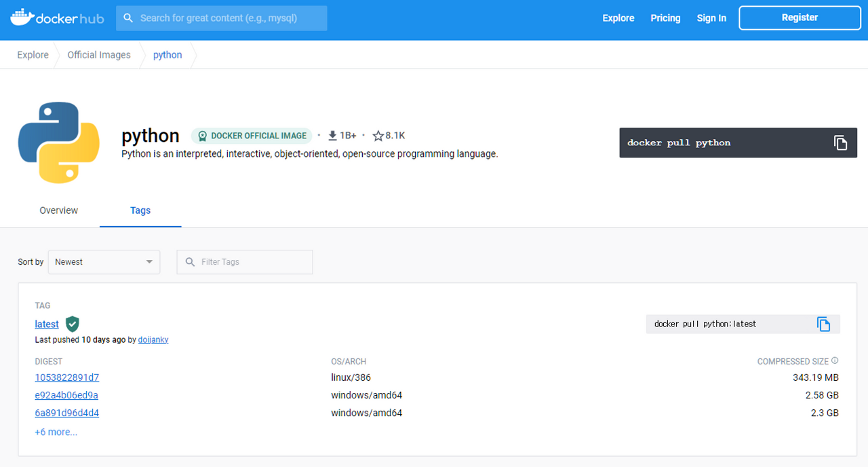The image size is (868, 467).
Task: Go to Official Images breadcrumb
Action: pyautogui.click(x=99, y=55)
